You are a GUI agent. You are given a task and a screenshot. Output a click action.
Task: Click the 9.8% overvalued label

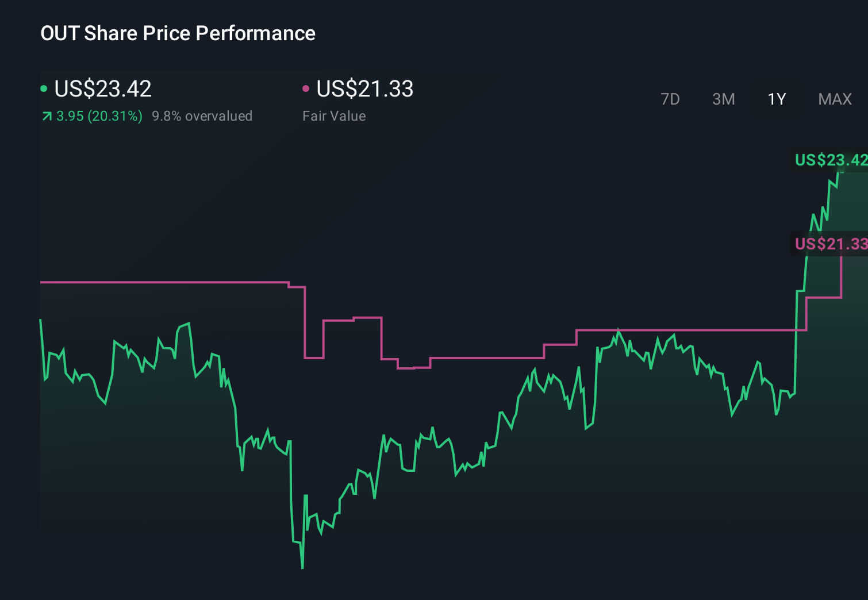(202, 116)
